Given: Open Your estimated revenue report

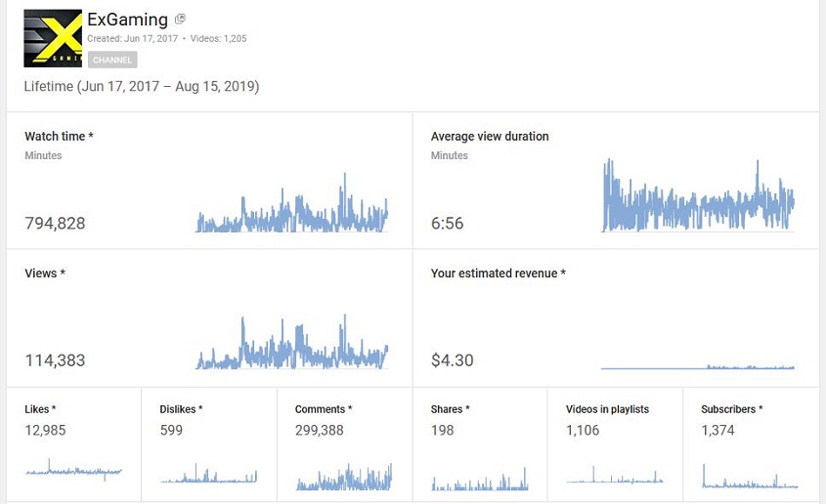Looking at the screenshot, I should [x=616, y=317].
